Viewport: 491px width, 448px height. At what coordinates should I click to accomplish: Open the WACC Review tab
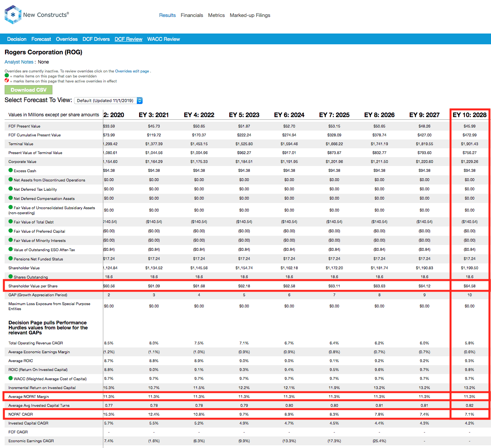tap(163, 39)
